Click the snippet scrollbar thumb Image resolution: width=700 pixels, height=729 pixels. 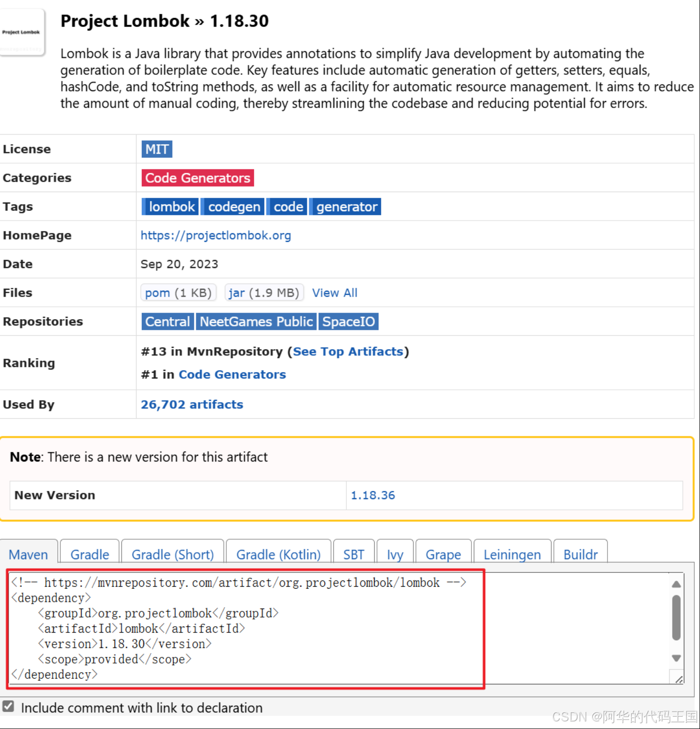click(676, 618)
